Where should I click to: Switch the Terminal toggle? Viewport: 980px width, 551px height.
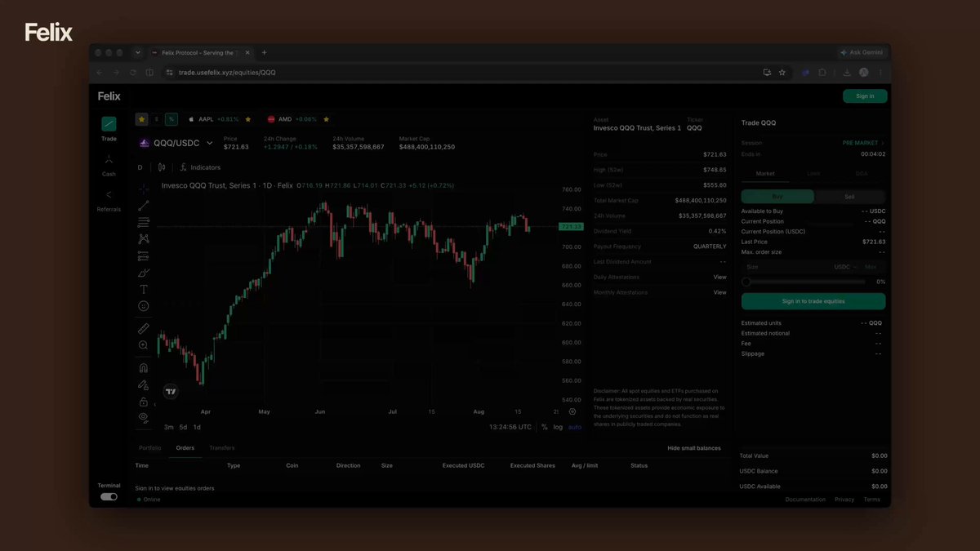pyautogui.click(x=109, y=496)
